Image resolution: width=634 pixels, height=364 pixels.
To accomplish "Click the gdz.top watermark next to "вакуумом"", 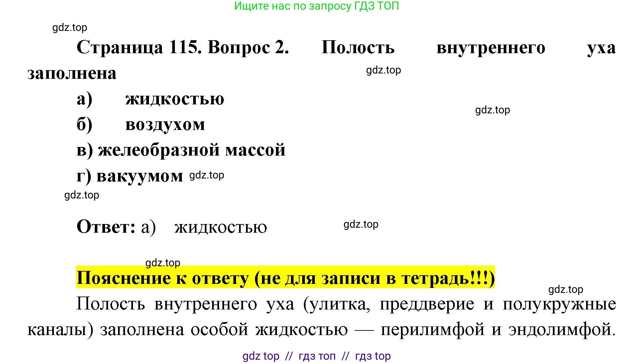I will tap(206, 175).
